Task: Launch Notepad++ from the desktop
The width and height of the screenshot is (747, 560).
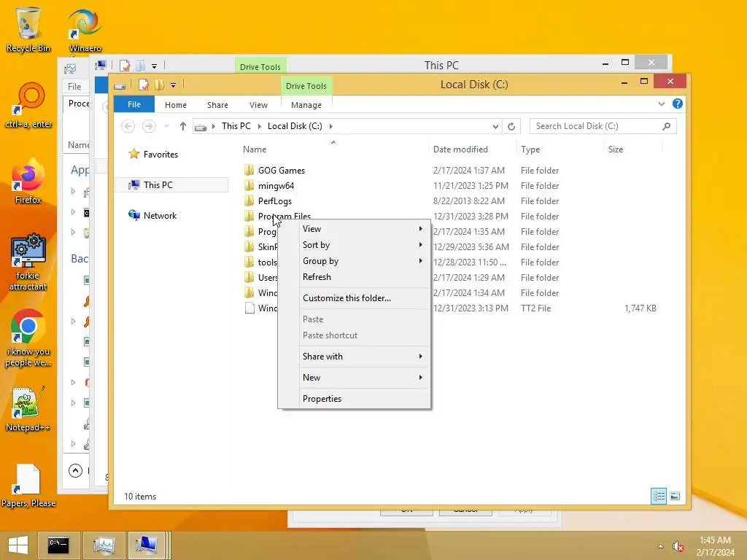Action: pos(28,408)
